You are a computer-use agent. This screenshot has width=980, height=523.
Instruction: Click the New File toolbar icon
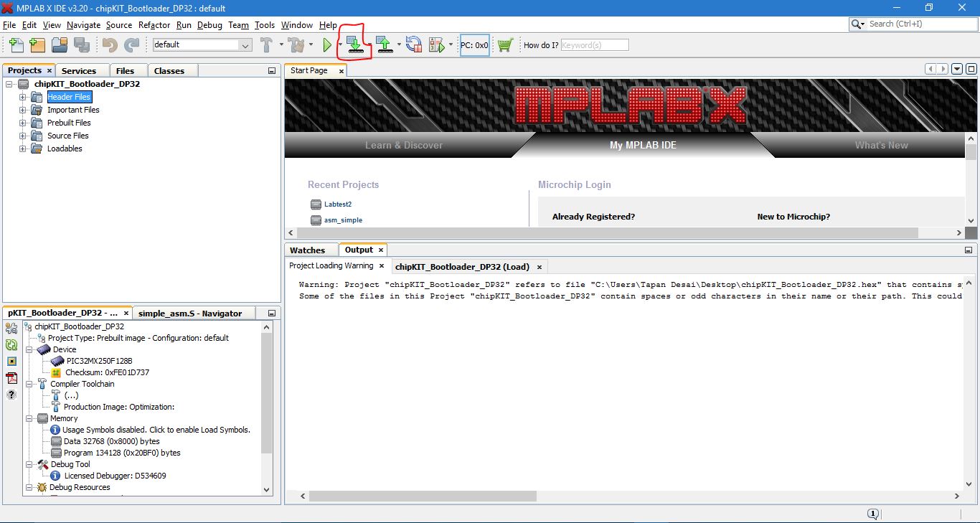coord(15,45)
